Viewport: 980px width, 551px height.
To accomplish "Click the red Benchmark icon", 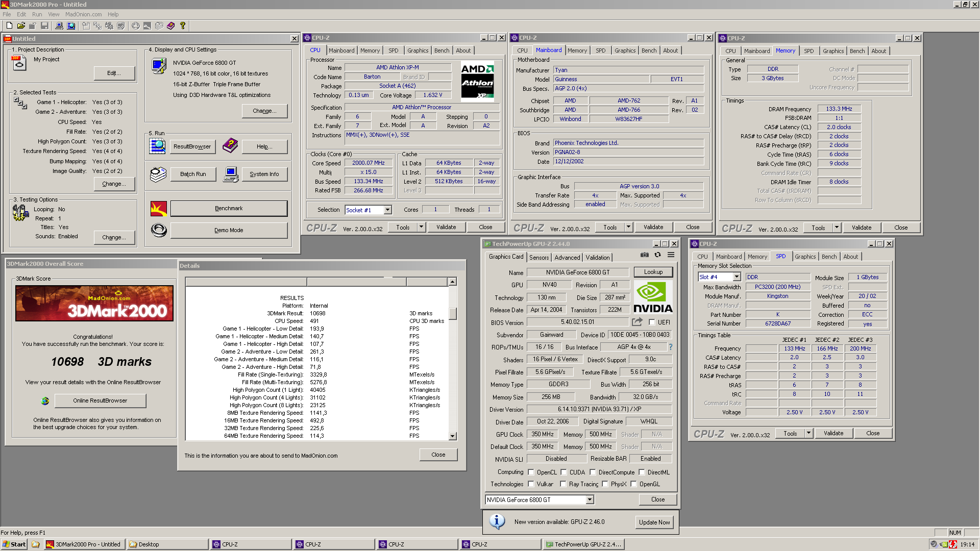I will pos(159,208).
